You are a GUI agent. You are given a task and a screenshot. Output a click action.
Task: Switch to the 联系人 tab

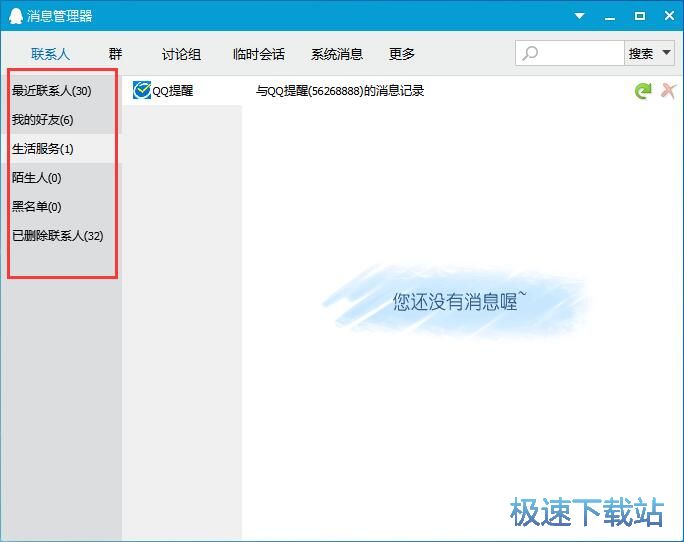(x=50, y=54)
